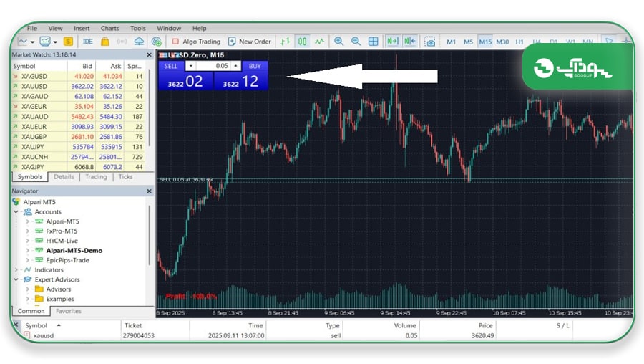Switch chart to bar chart type

tap(285, 41)
